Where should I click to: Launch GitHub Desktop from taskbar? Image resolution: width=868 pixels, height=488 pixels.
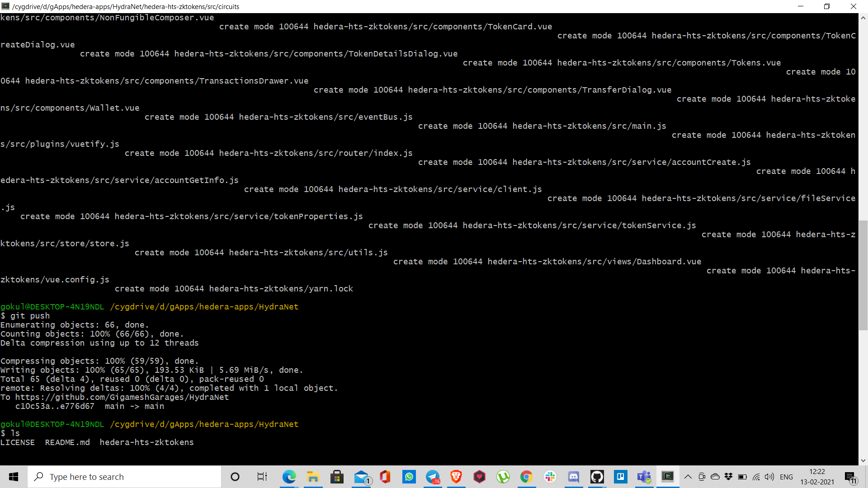pyautogui.click(x=597, y=477)
